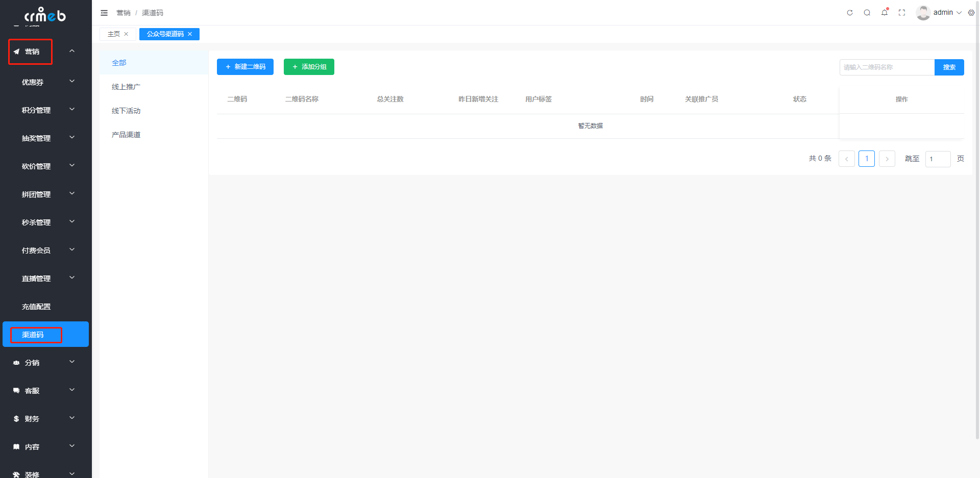Select the 线上推广 group
Screen dimensions: 980x478
click(154, 87)
